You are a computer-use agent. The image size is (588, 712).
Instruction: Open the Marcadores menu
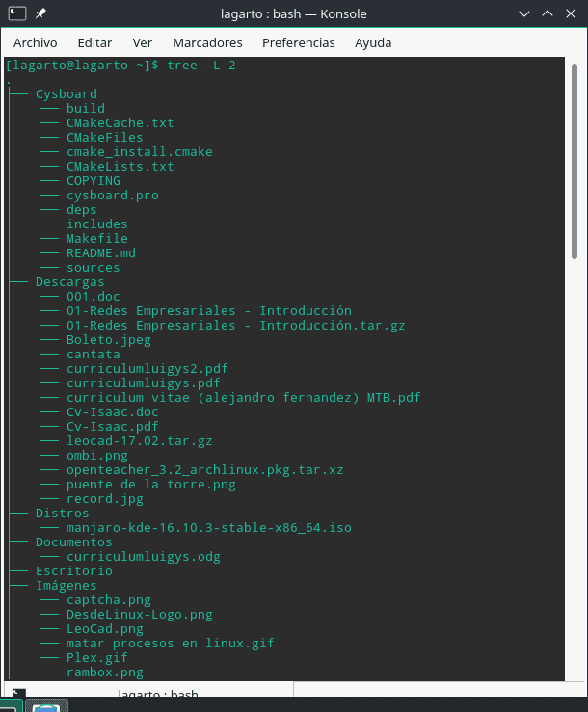(207, 42)
